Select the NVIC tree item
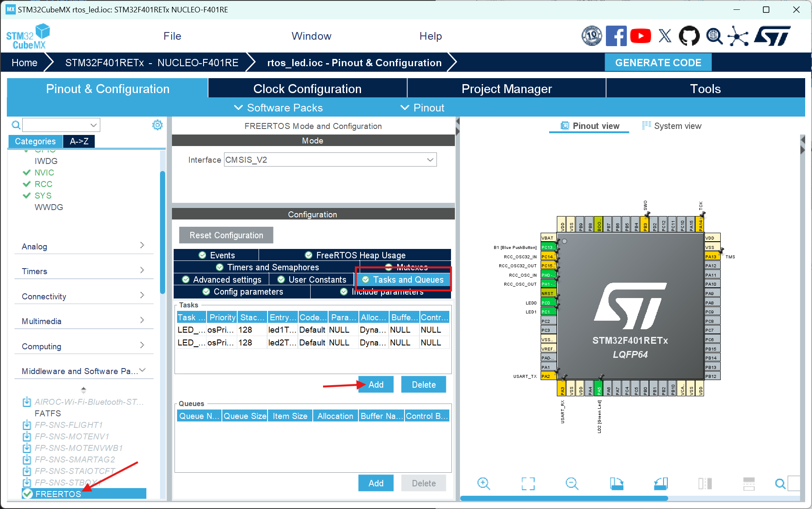This screenshot has width=812, height=509. pyautogui.click(x=44, y=173)
